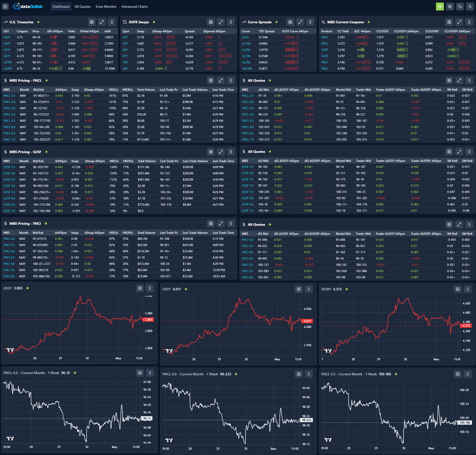Click the 05Y spot link in SOFR Swaps
The image size is (476, 455).
(x=125, y=50)
